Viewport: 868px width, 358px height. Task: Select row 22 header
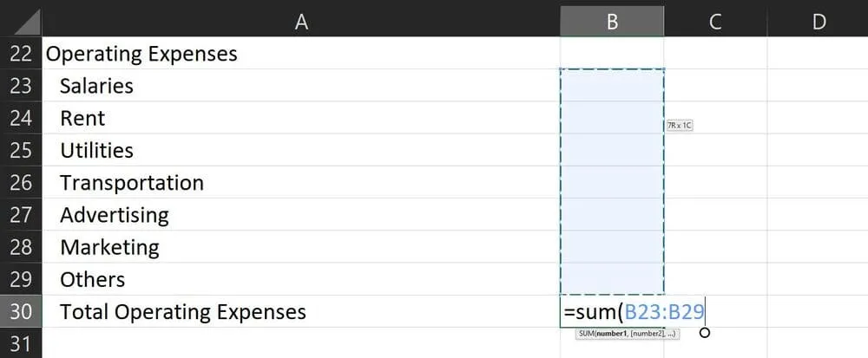pos(20,54)
